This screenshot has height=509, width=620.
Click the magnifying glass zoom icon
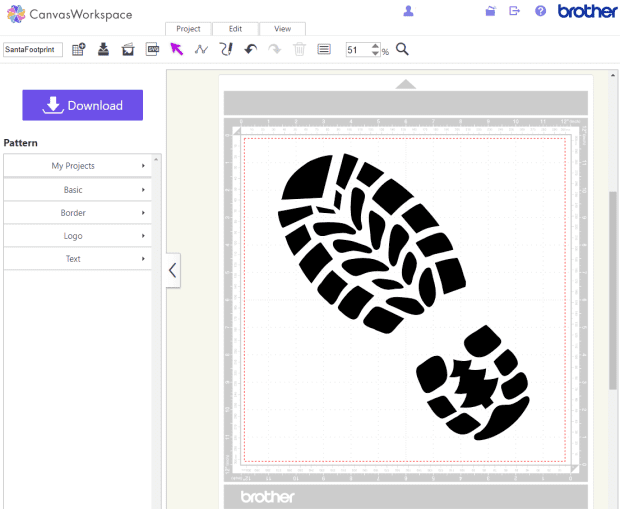tap(402, 49)
